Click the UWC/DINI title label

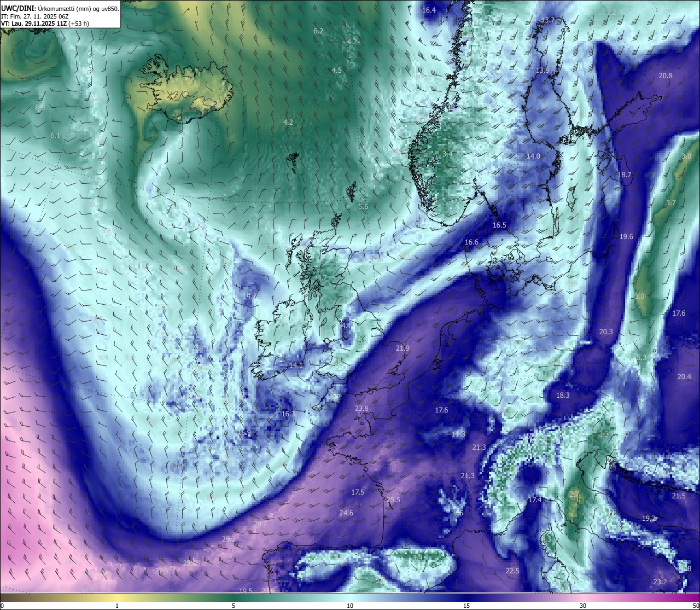tap(18, 8)
